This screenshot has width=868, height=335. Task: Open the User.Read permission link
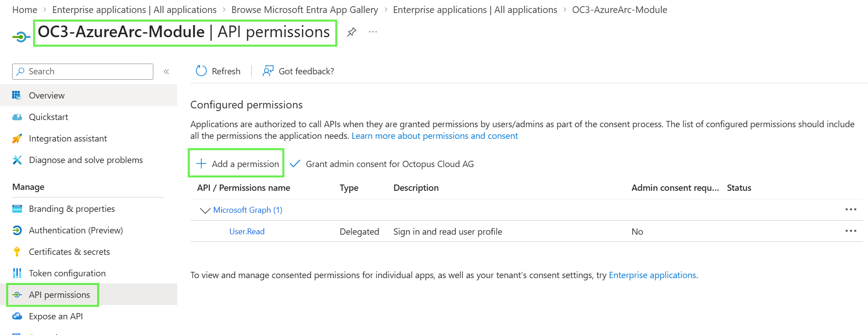tap(247, 232)
